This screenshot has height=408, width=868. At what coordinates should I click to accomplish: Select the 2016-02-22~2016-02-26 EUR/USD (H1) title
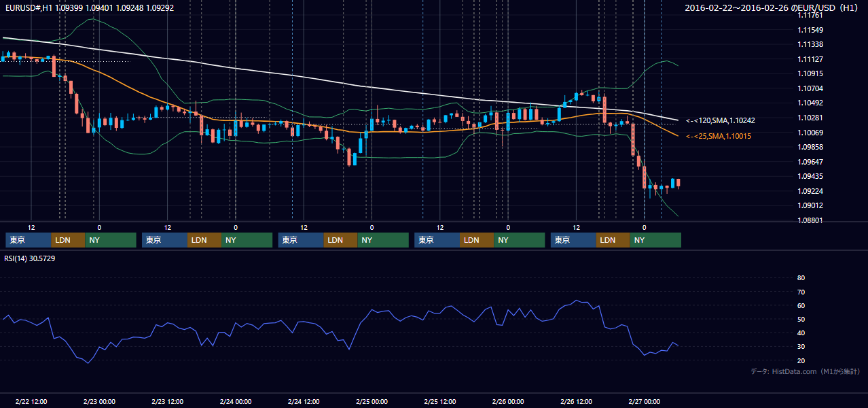pyautogui.click(x=772, y=8)
